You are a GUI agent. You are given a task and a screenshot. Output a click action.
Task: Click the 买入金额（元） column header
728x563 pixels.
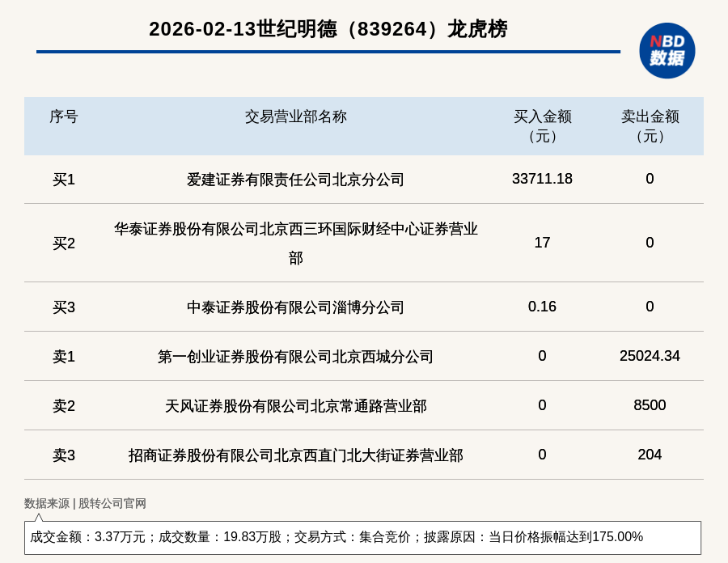[542, 126]
